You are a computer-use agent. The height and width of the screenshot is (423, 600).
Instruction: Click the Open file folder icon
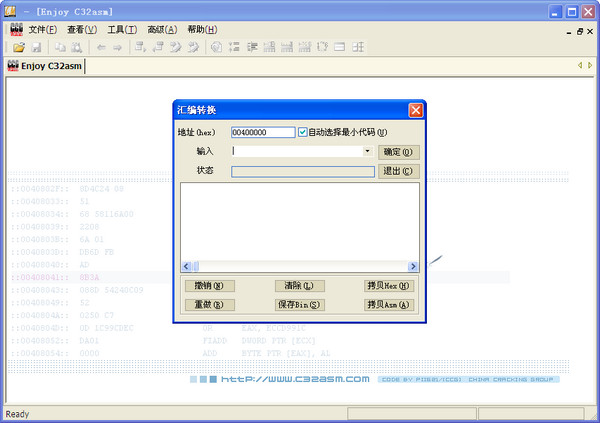tap(19, 47)
